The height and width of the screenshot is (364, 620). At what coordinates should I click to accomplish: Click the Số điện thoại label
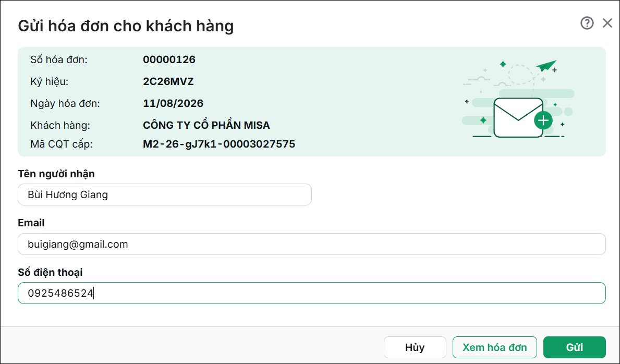click(50, 272)
